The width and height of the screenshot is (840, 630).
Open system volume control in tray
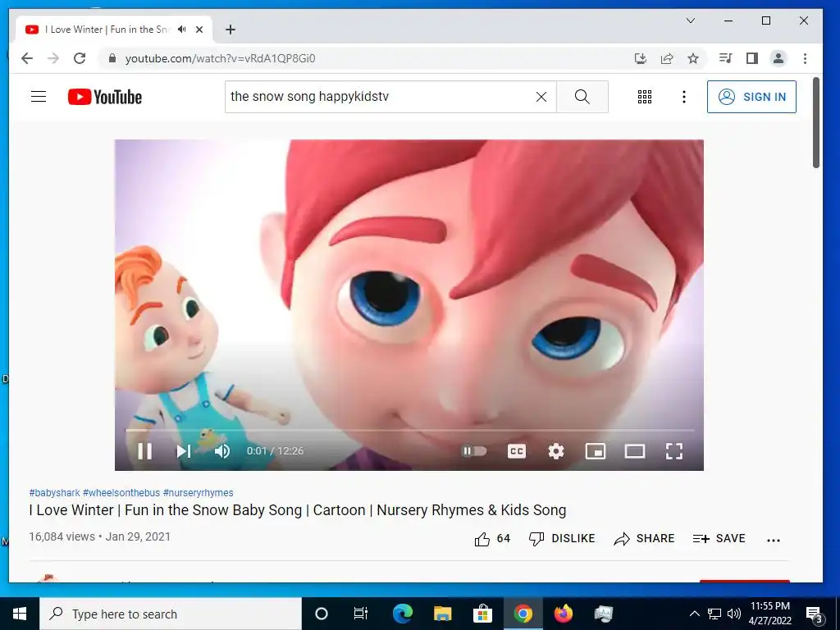[734, 614]
